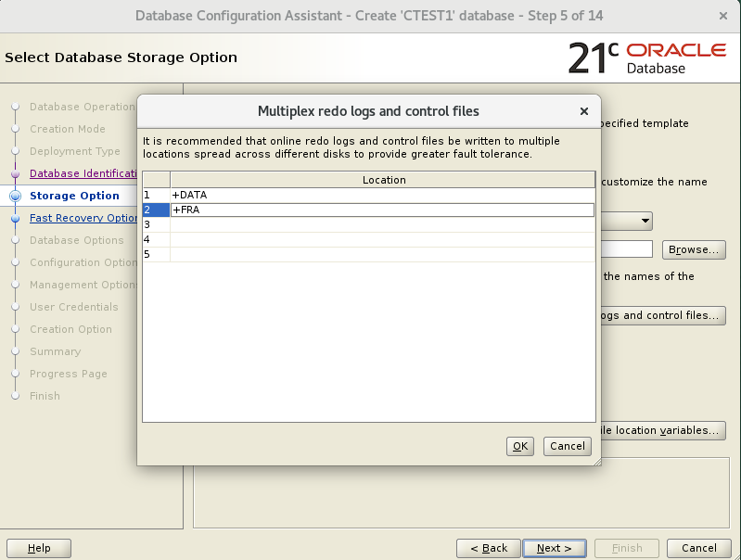Viewport: 741px width, 560px height.
Task: Proceed with the Next button
Action: point(555,548)
